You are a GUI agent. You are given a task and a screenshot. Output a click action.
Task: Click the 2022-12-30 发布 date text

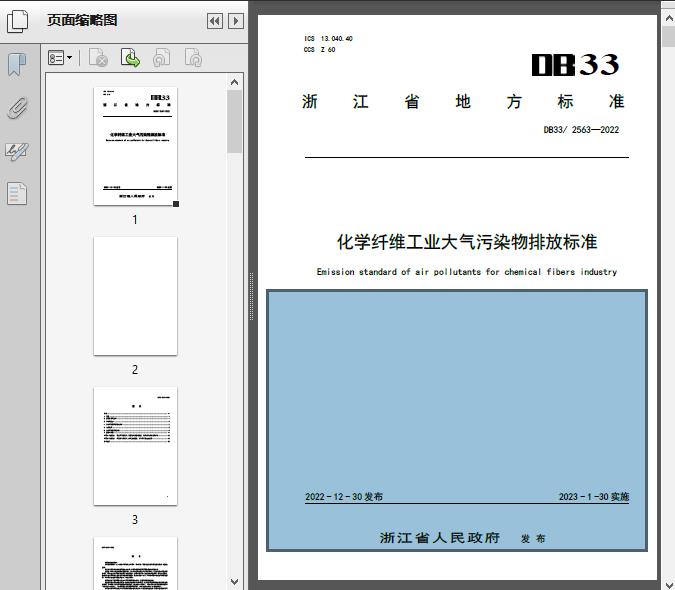pos(344,497)
